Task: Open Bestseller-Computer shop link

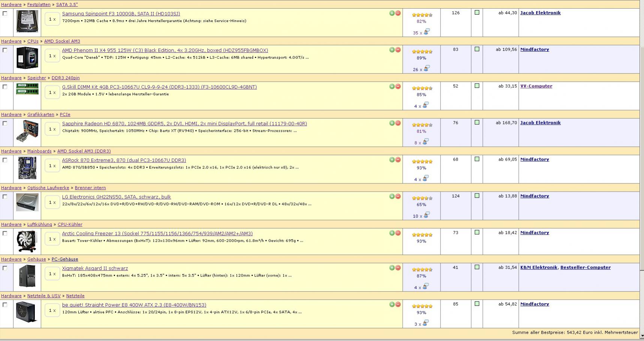Action: (586, 268)
